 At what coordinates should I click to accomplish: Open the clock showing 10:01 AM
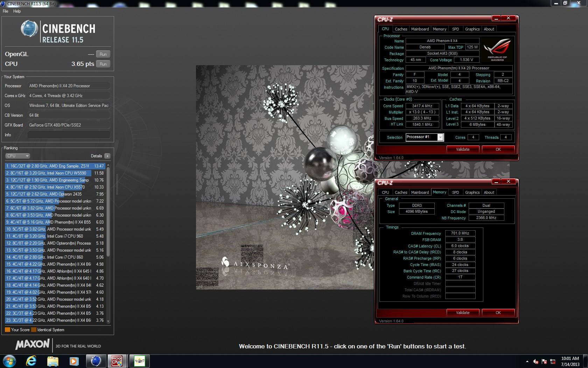tap(570, 361)
